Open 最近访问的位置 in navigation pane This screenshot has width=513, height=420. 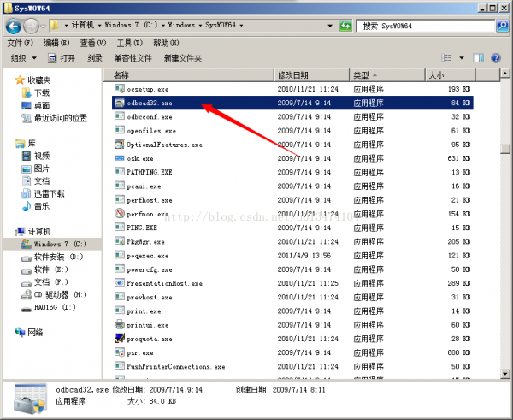61,118
